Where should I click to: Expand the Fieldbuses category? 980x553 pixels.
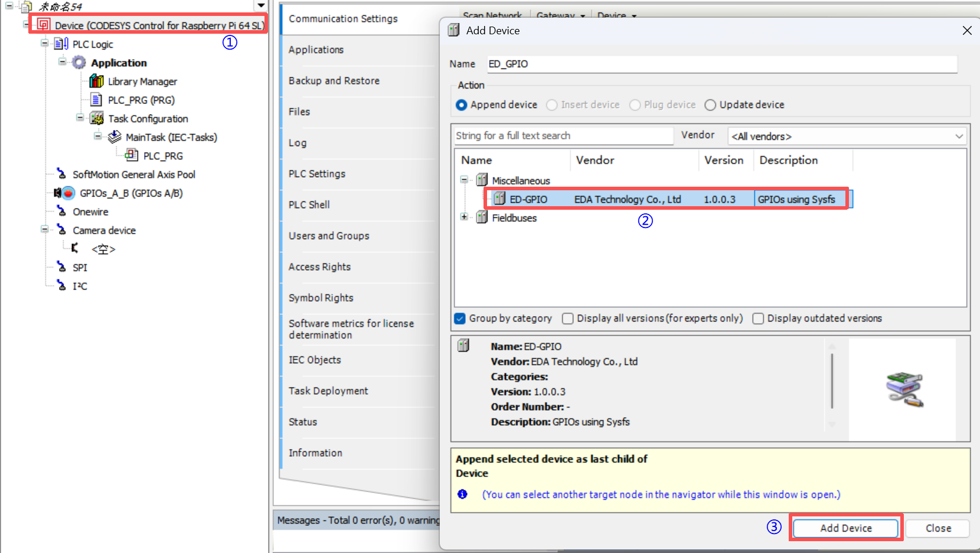465,217
